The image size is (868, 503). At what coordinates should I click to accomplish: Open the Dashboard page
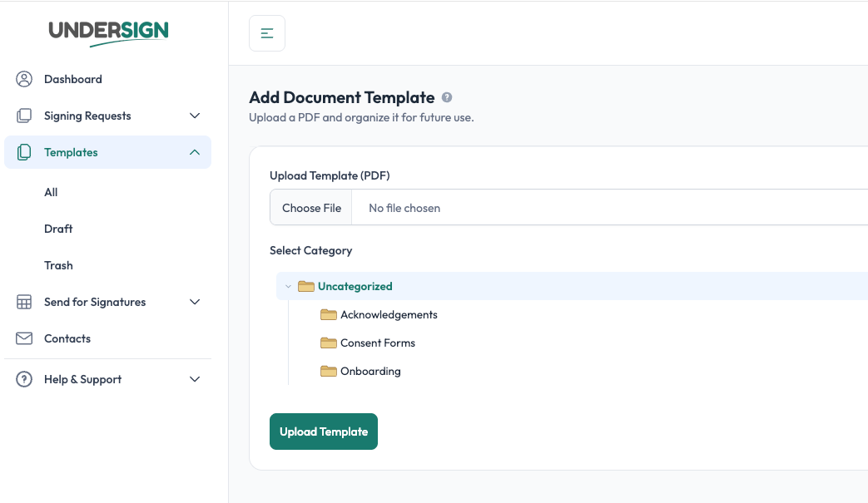pos(107,79)
